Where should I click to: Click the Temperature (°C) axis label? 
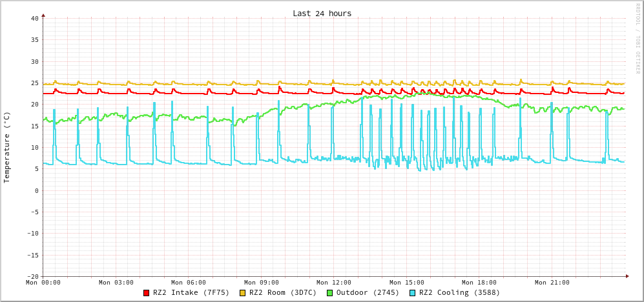coord(7,147)
